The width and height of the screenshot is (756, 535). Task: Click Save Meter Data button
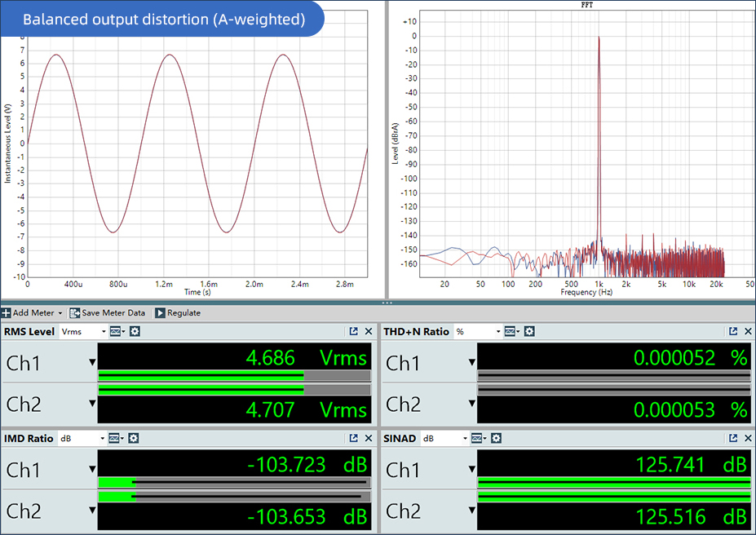108,312
